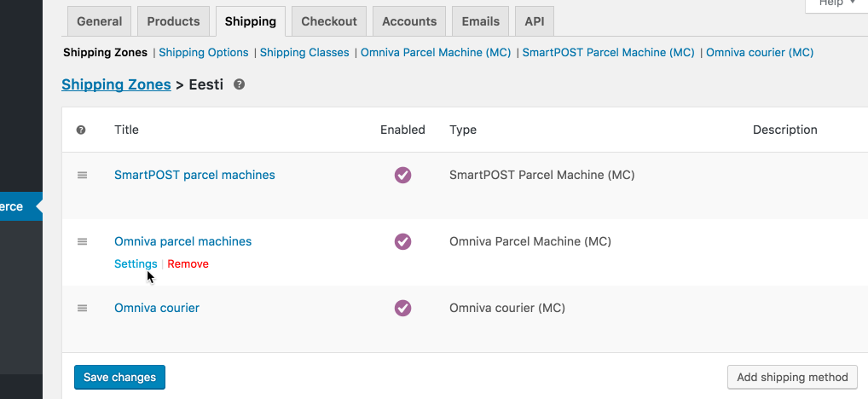
Task: Open SmartPOST parcel machines title link
Action: 194,175
